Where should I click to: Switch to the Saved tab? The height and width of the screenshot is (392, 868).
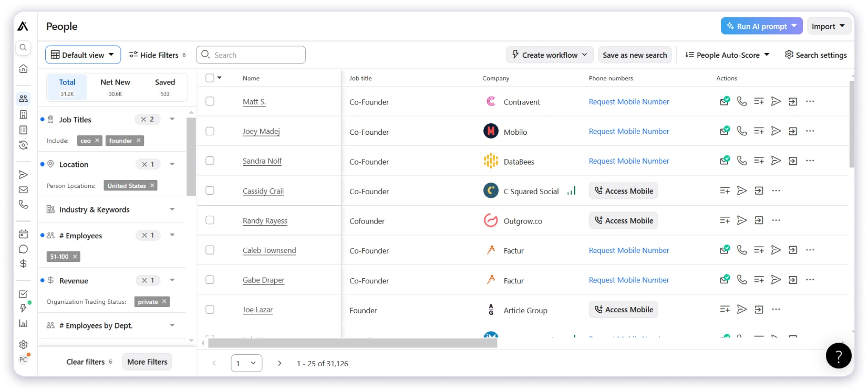tap(165, 87)
